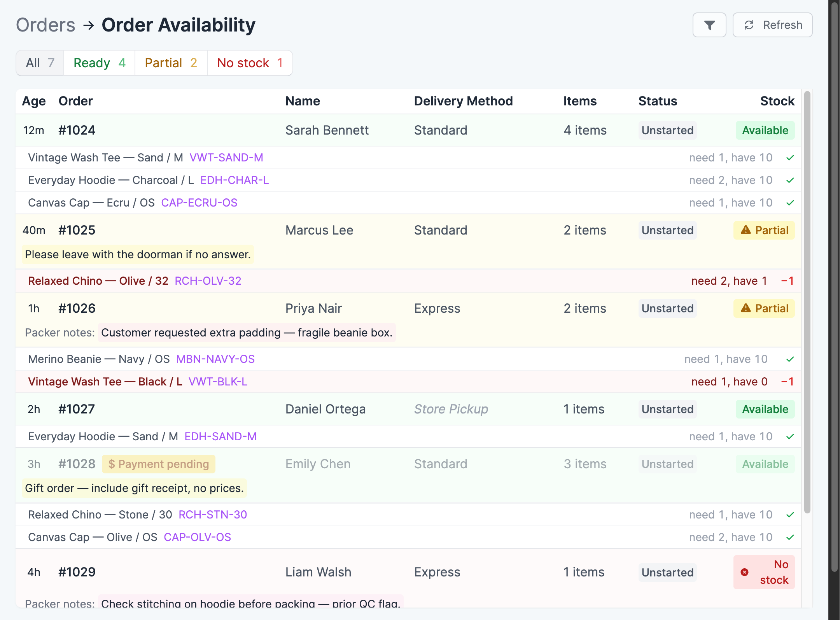The height and width of the screenshot is (620, 840).
Task: Open SKU link CAP-ECRU-OS
Action: pos(199,203)
